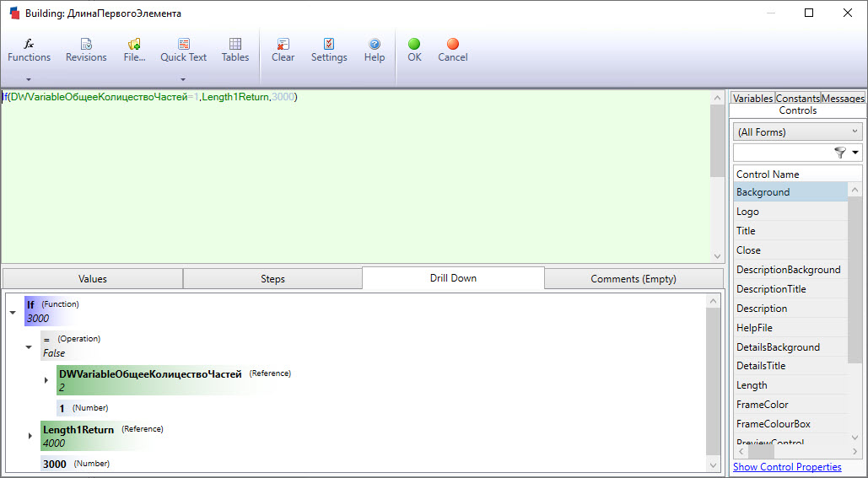Viewport: 868px width, 478px height.
Task: Select the HelpFile control
Action: tap(790, 327)
